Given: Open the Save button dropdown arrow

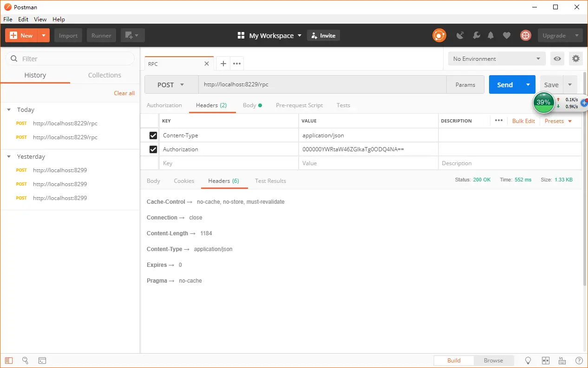Looking at the screenshot, I should [570, 84].
